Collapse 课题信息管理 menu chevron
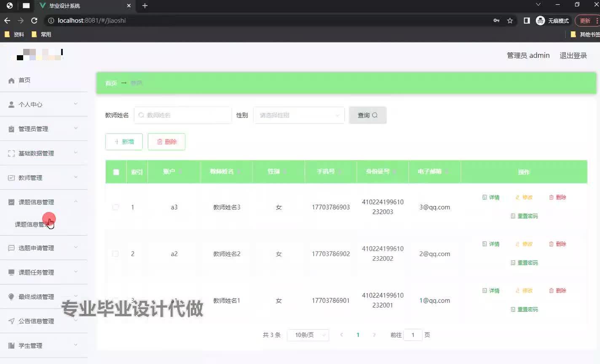Screen dimensions: 600x364 click(76, 201)
